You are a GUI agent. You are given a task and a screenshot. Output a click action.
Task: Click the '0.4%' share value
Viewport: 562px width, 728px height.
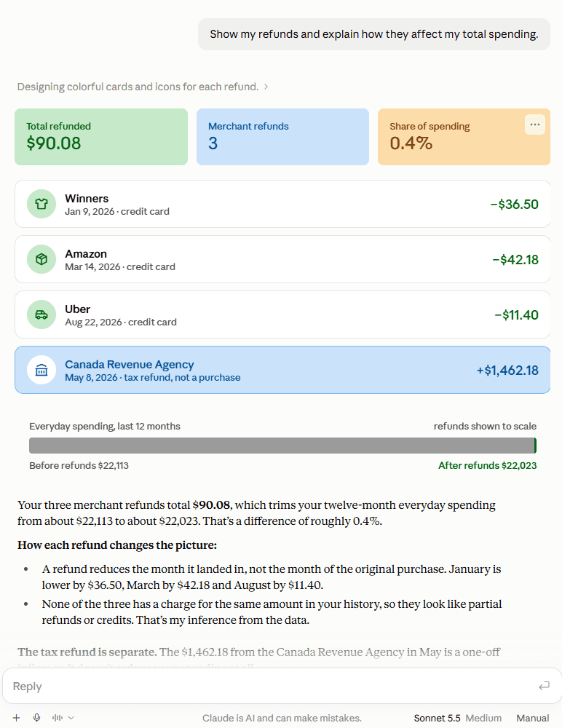pyautogui.click(x=411, y=143)
